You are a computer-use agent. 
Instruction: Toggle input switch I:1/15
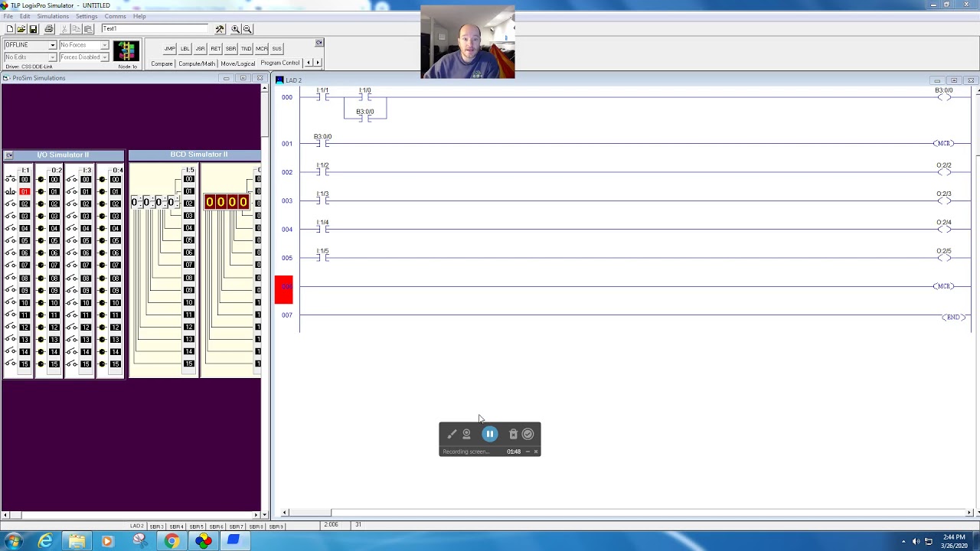coord(11,364)
